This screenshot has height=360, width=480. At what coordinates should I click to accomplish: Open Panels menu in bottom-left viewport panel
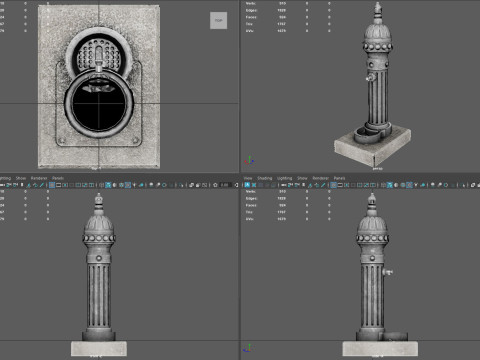(x=58, y=178)
